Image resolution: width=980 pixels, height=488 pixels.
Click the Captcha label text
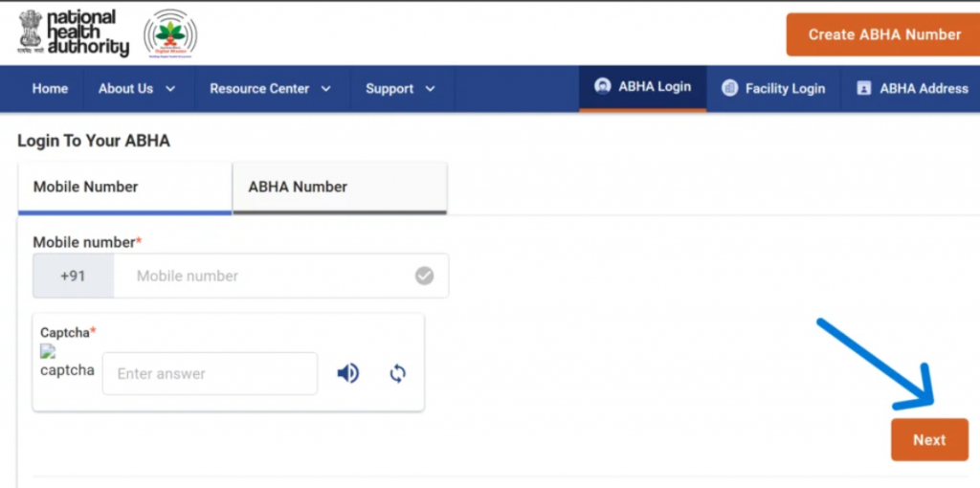coord(68,332)
